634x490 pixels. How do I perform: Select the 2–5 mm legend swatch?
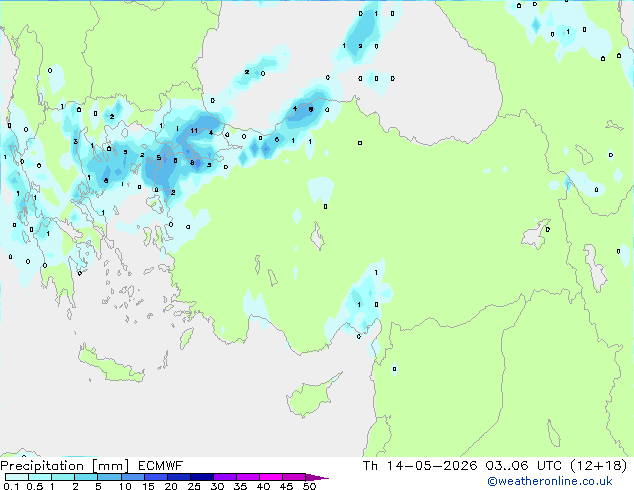coord(86,477)
